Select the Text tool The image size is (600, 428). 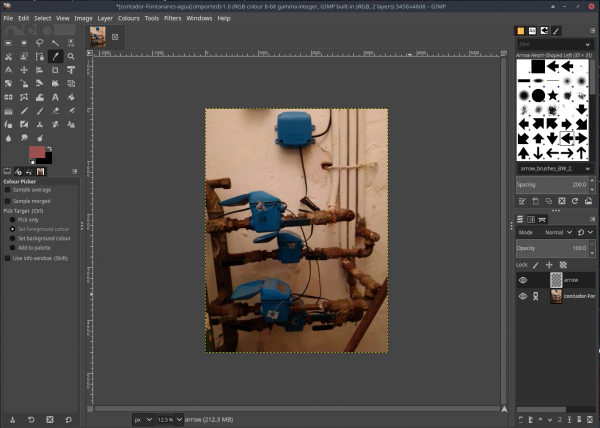point(55,97)
